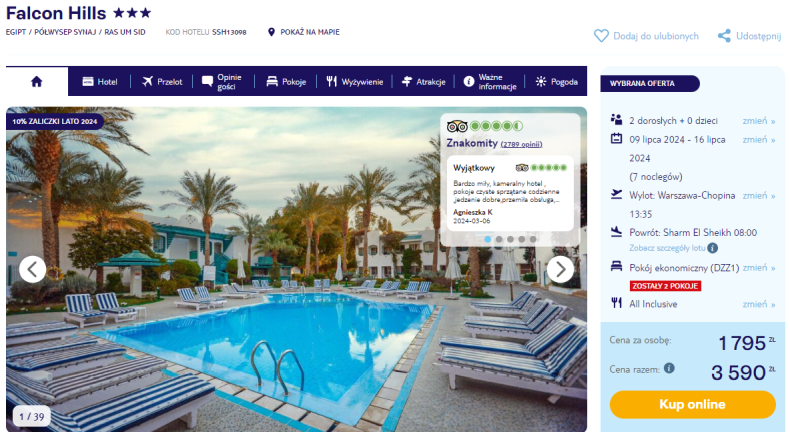This screenshot has width=790, height=432.
Task: Change number of travelers via zmień
Action: (758, 121)
